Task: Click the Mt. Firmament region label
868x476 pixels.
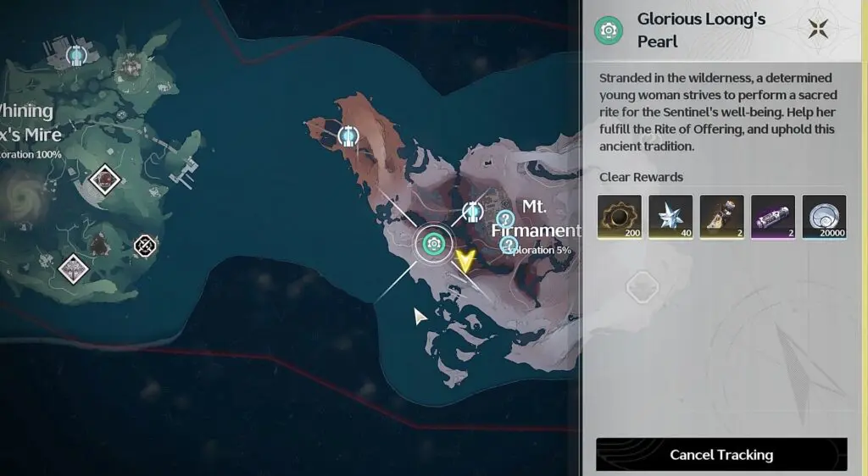Action: click(536, 219)
